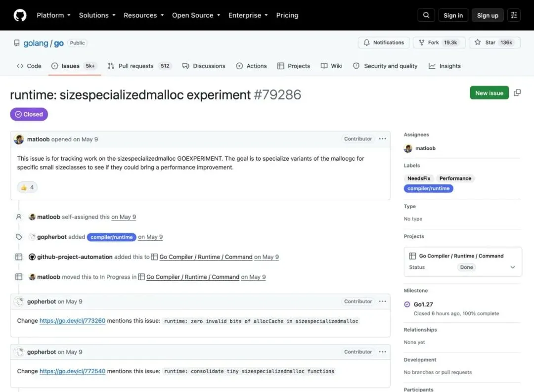Viewport: 534px width, 392px height.
Task: Open the more options menu on matloob's opening comment
Action: click(x=382, y=139)
